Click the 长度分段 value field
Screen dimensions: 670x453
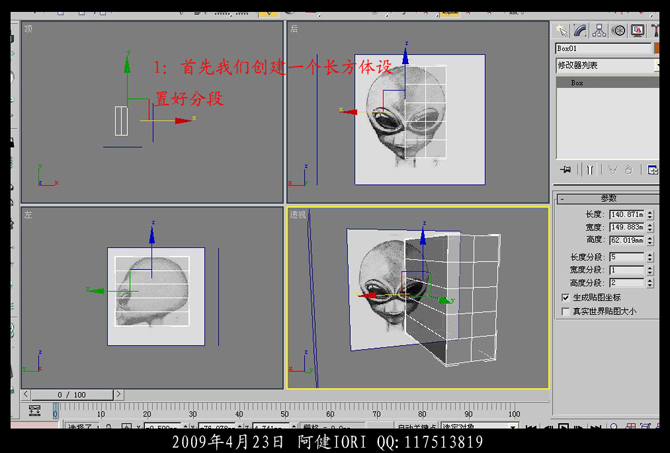tap(626, 257)
